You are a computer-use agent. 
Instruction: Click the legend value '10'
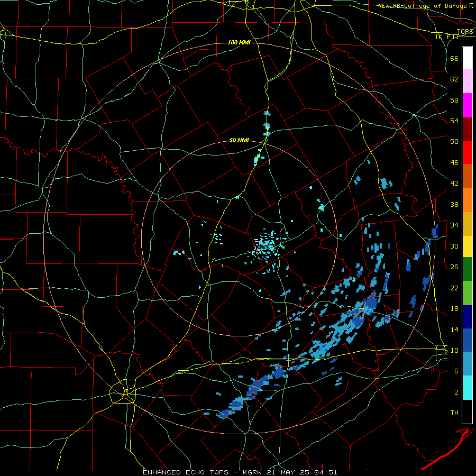pos(454,350)
